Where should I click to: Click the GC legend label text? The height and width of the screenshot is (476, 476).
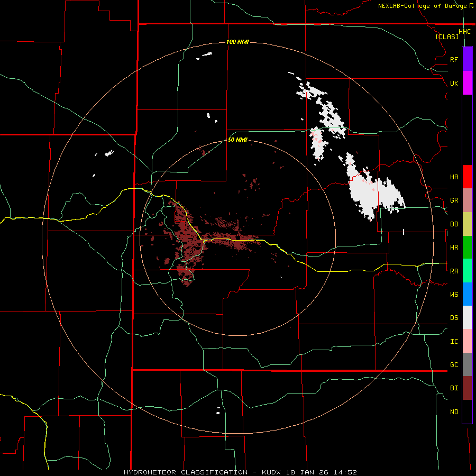click(454, 364)
